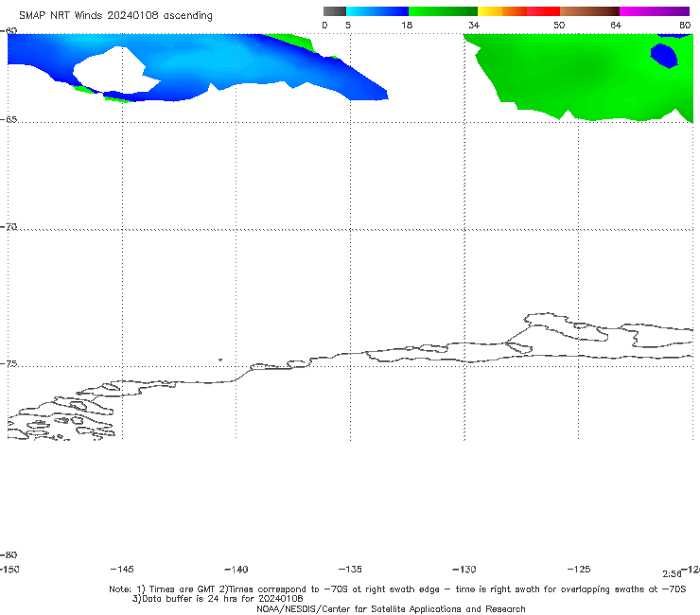
Task: Click the color bar label "50"
Action: click(559, 25)
